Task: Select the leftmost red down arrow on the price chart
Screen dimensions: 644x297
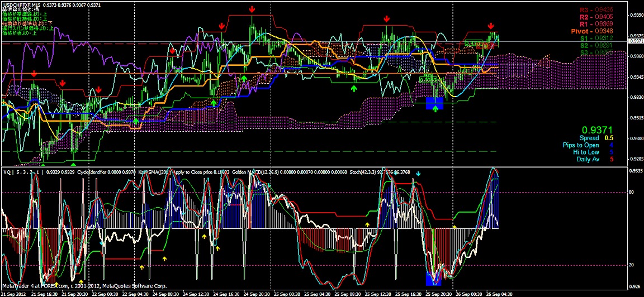Action: click(35, 74)
